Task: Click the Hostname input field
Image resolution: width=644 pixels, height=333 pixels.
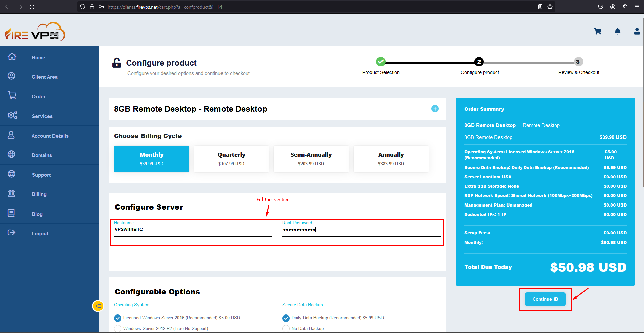Action: coord(193,230)
